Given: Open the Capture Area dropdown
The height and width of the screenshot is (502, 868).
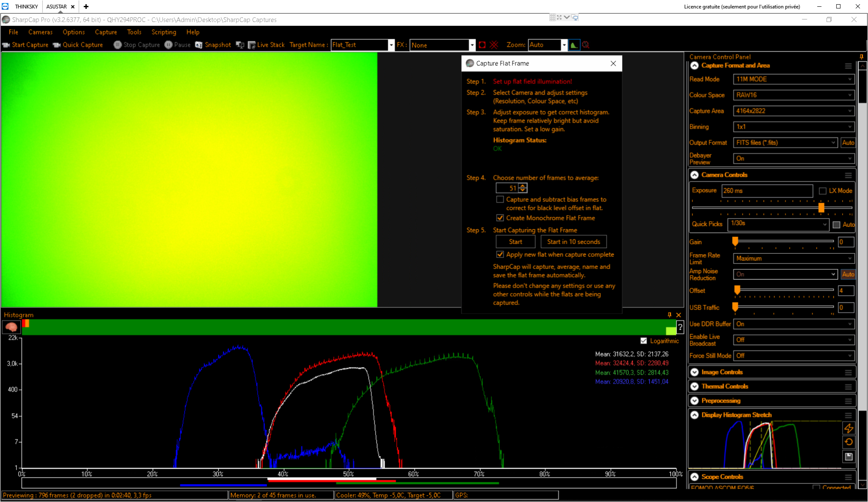Looking at the screenshot, I should [793, 111].
